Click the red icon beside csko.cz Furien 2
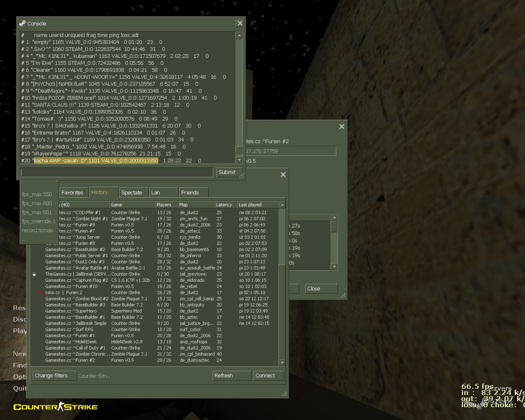 [40, 293]
